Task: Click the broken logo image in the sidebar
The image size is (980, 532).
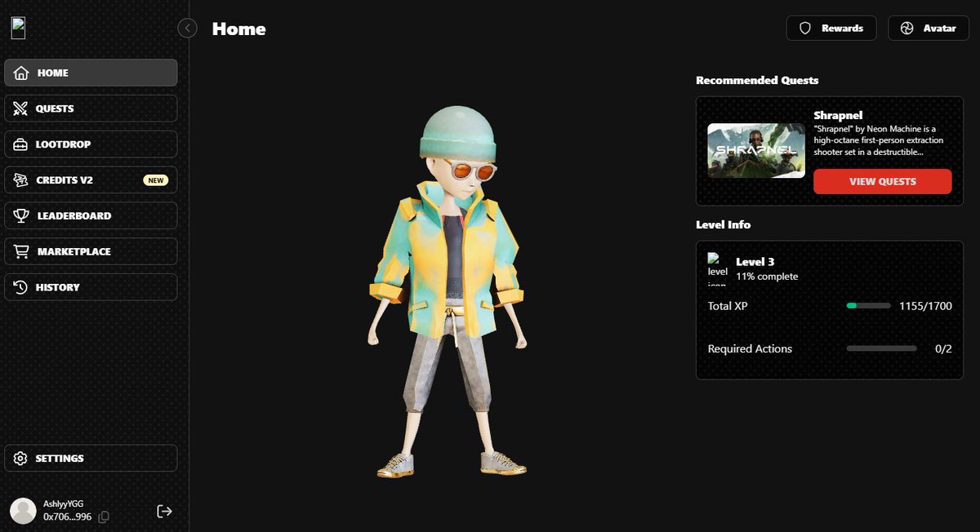Action: [x=18, y=28]
